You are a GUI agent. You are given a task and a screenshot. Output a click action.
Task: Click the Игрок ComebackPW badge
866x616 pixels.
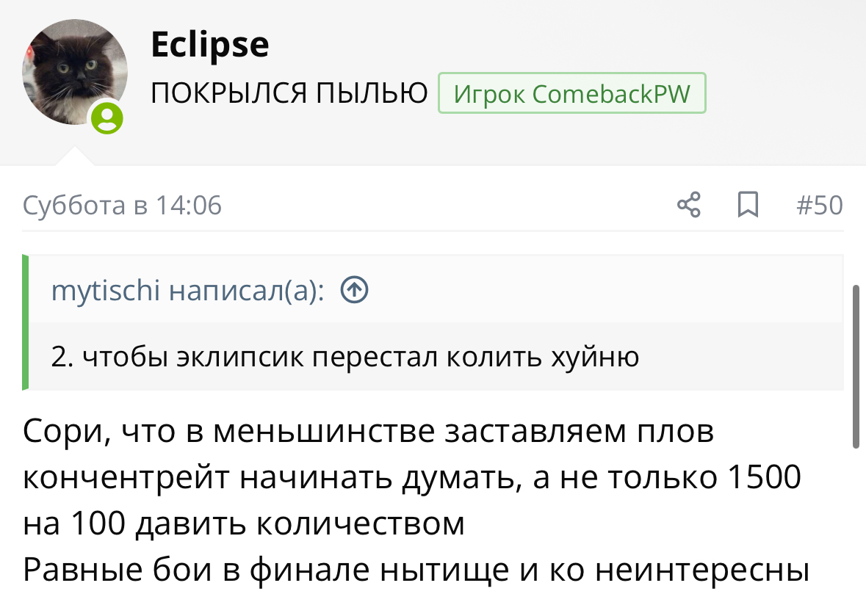pyautogui.click(x=571, y=93)
